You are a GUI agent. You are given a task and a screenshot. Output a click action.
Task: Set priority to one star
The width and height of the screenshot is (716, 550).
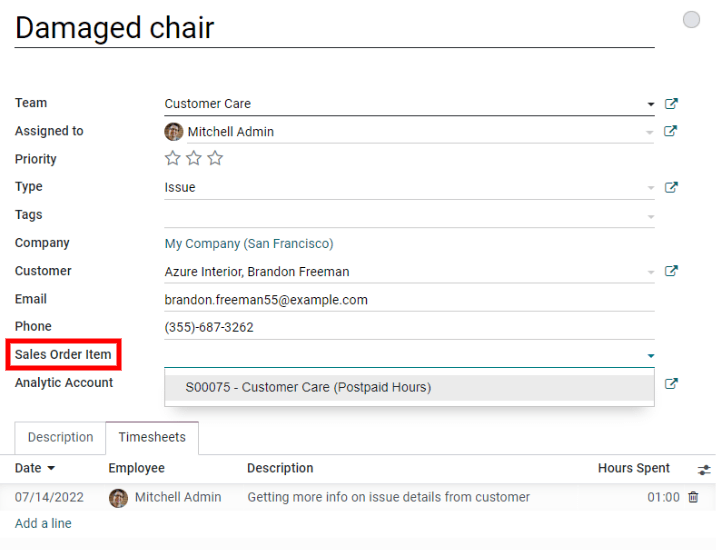173,159
